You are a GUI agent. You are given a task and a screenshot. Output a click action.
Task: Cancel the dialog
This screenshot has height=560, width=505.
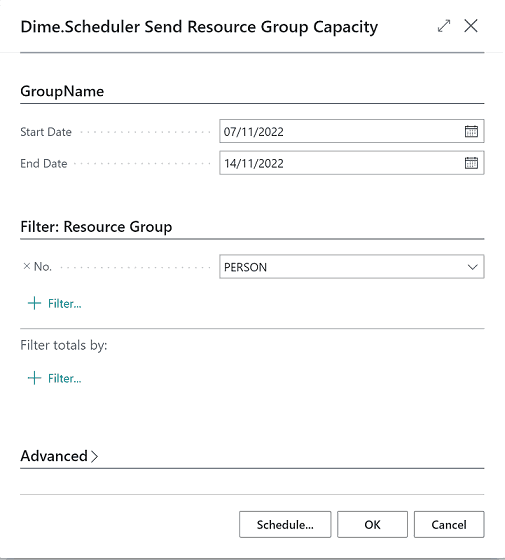click(x=449, y=524)
